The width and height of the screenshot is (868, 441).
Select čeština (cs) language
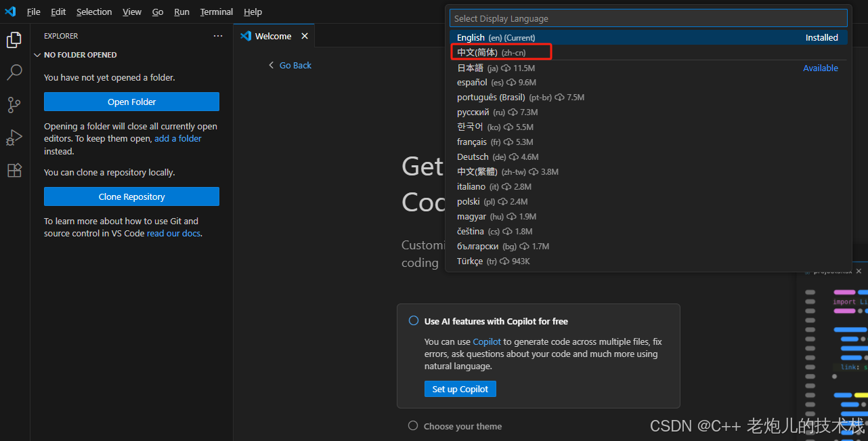pos(649,232)
